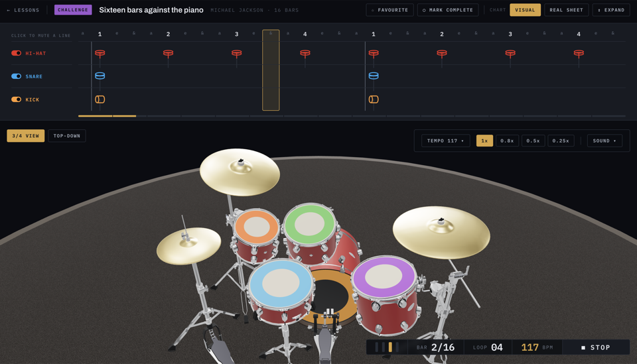Viewport: 637px width, 364px height.
Task: Click the highlighted playhead marker
Action: (271, 70)
